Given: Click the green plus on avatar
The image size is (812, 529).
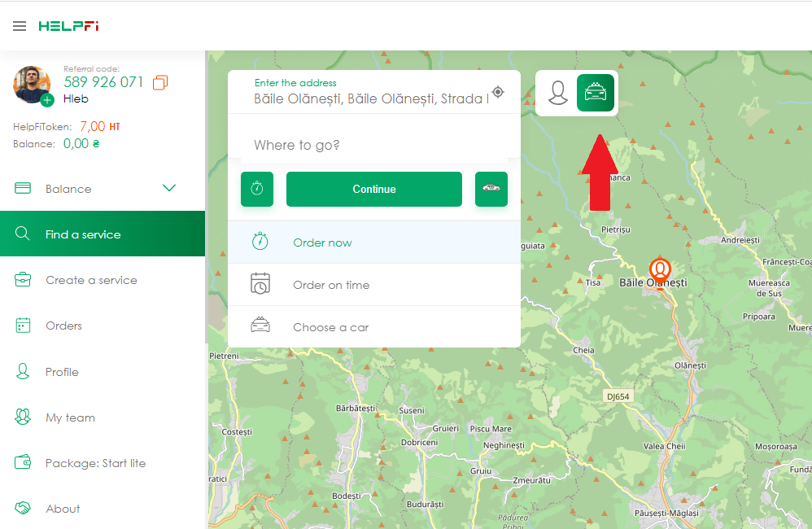Looking at the screenshot, I should tap(47, 100).
